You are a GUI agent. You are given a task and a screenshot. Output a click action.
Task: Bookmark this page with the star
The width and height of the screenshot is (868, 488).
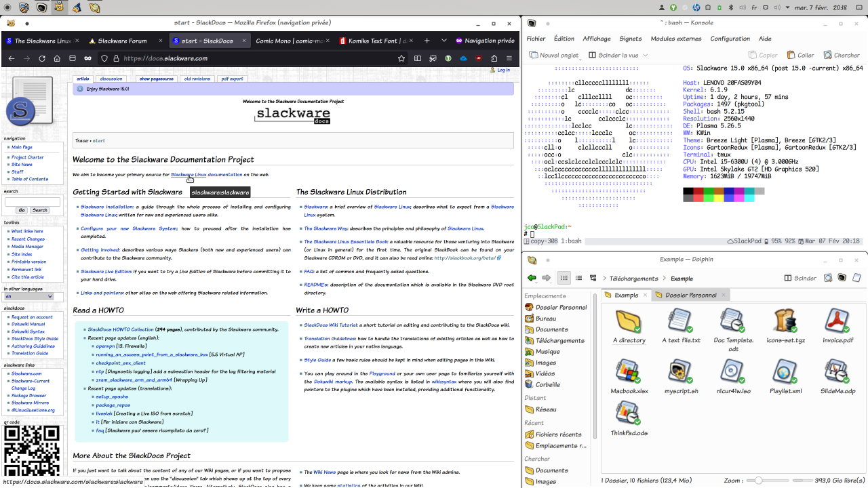pyautogui.click(x=401, y=58)
